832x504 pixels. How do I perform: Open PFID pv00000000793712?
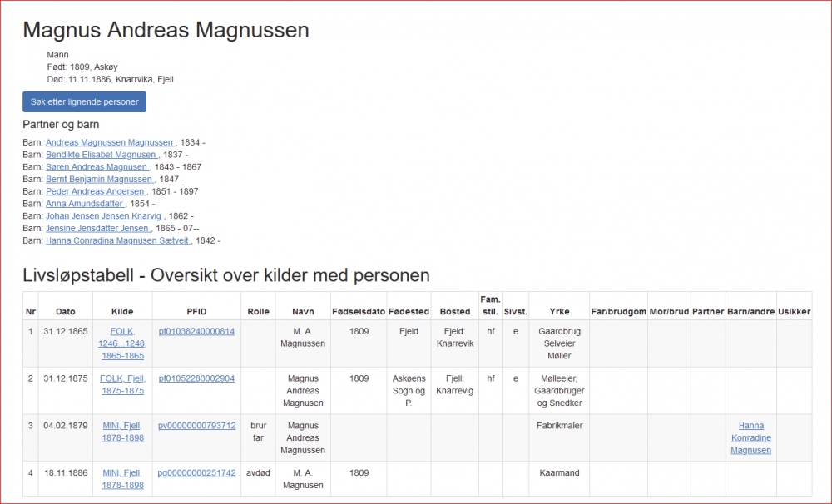(197, 426)
